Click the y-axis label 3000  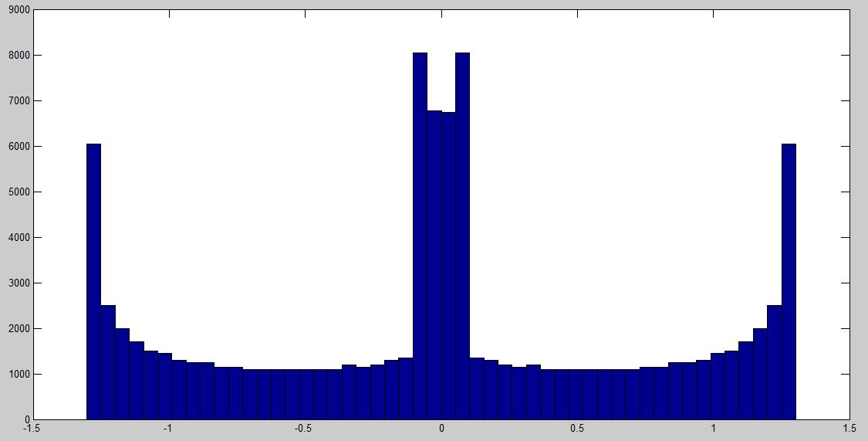click(x=19, y=283)
